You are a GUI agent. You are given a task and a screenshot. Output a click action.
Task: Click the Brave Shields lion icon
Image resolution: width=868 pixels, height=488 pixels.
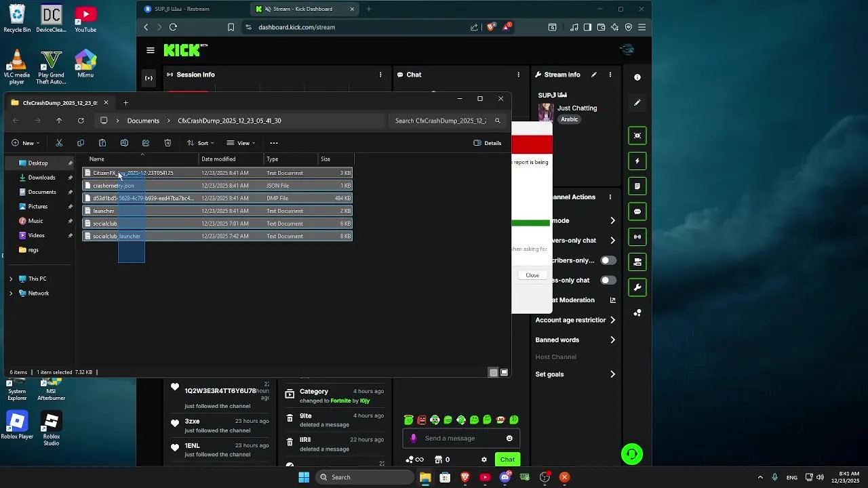[x=491, y=27]
